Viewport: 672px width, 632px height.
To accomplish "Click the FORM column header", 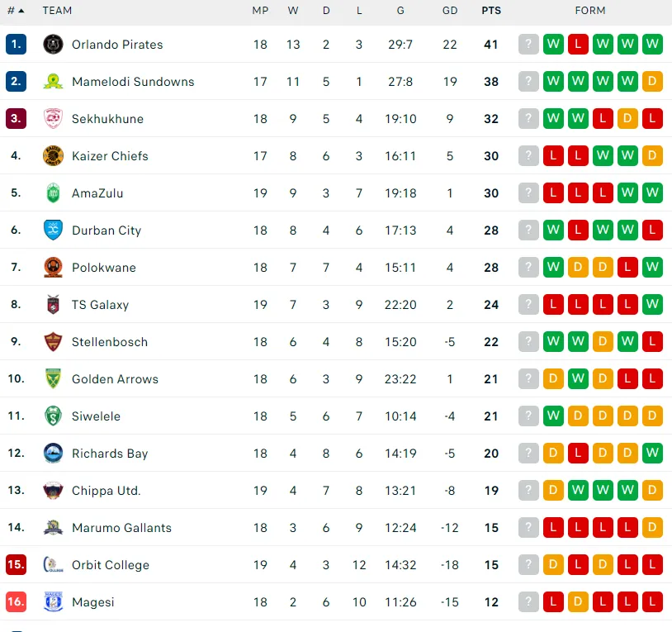I will [590, 11].
